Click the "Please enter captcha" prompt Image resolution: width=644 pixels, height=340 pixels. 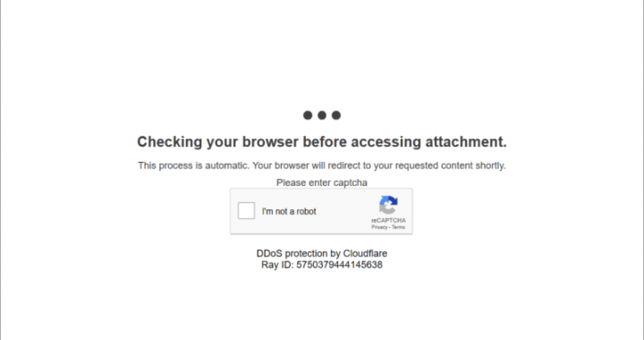point(322,183)
